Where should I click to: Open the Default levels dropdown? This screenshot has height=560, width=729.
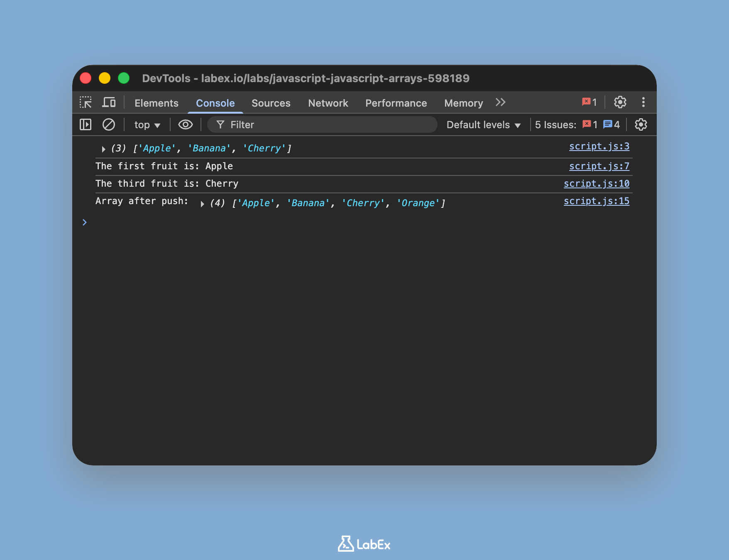[x=483, y=124]
